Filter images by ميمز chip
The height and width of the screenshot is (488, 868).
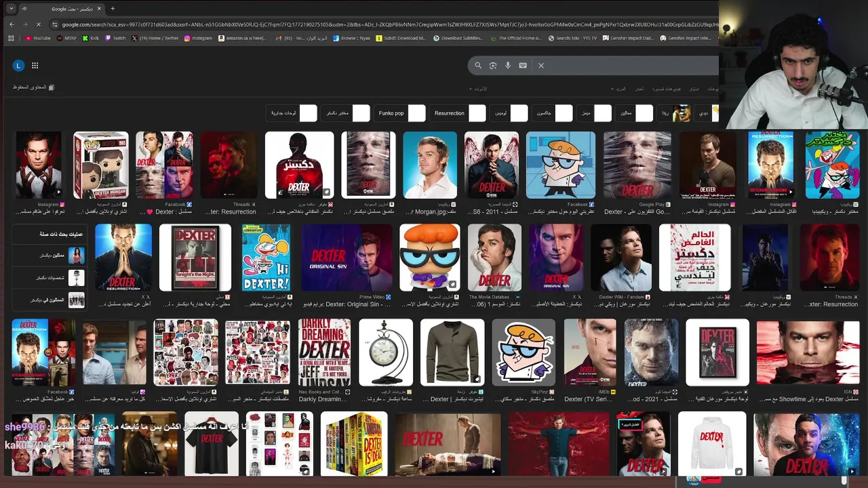[x=594, y=113]
